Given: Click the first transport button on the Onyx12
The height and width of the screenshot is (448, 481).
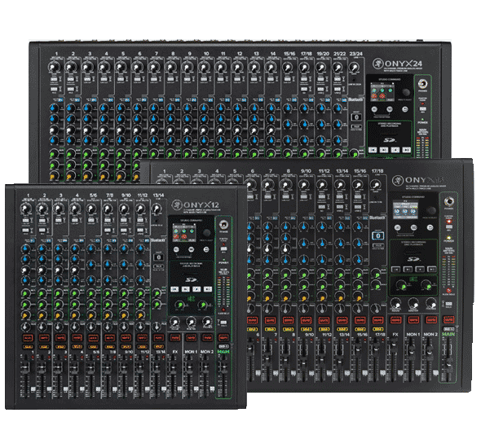Looking at the screenshot, I should tap(174, 289).
